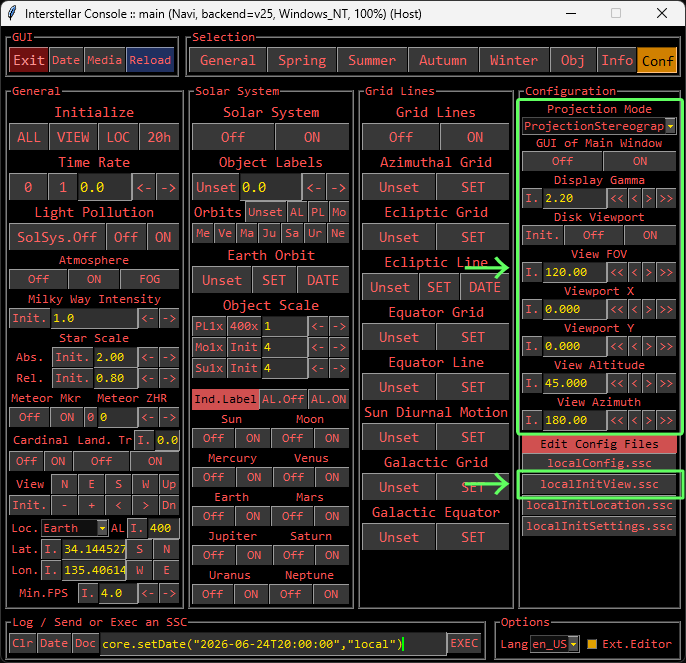Click the Doc button in log bar
The image size is (686, 663).
click(x=85, y=643)
